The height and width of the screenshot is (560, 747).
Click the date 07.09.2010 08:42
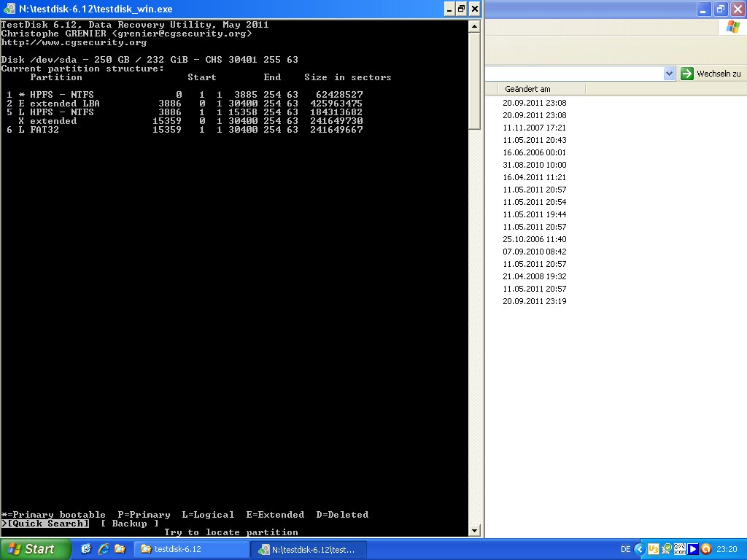(x=535, y=252)
